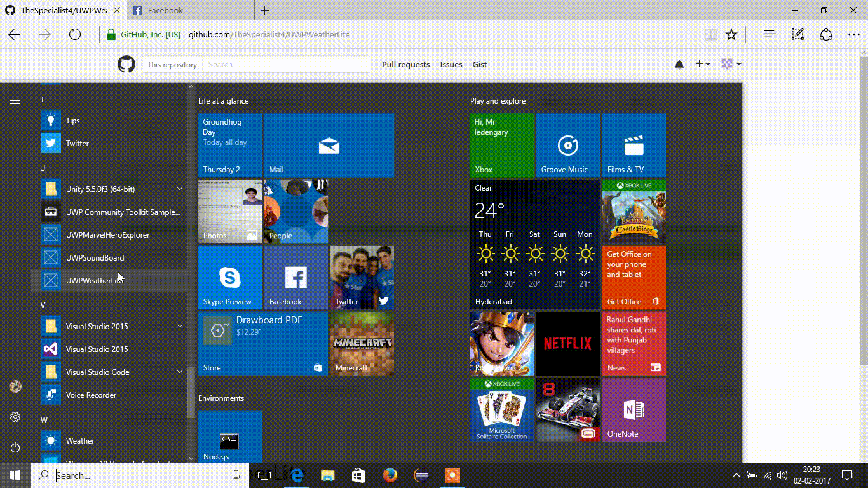Viewport: 868px width, 488px height.
Task: Open Settings gear in Start menu
Action: tap(15, 417)
